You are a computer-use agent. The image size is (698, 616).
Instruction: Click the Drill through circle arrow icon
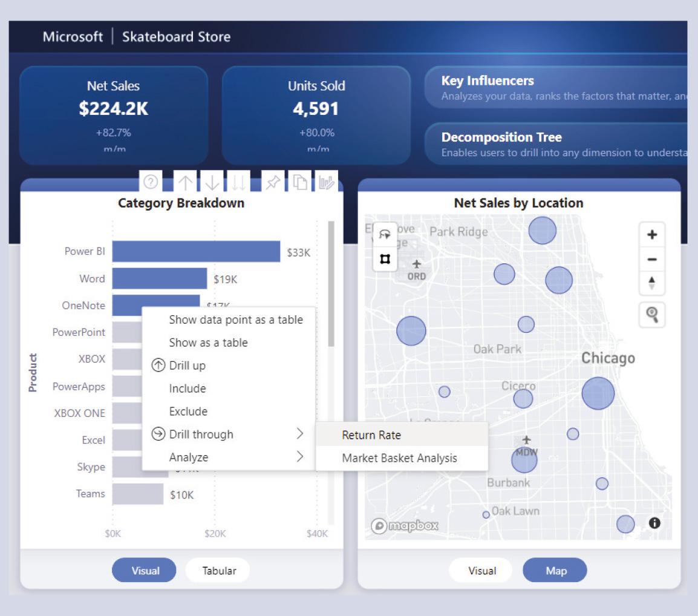(x=158, y=434)
